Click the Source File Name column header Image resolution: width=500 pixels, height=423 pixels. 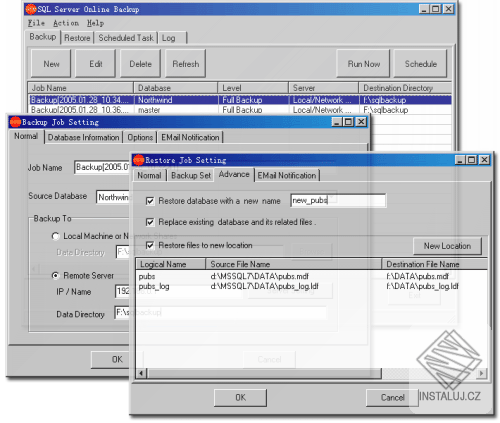[x=293, y=264]
